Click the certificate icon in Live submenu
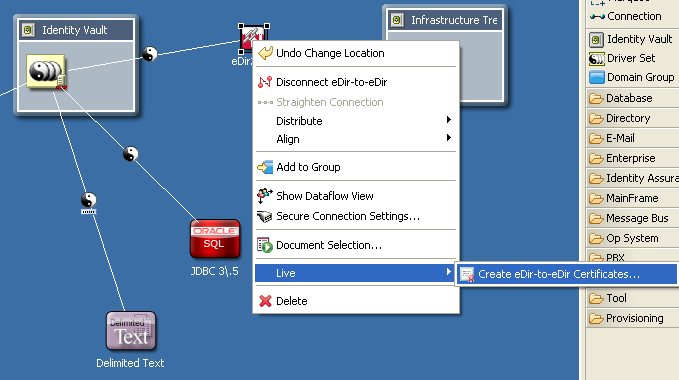The width and height of the screenshot is (679, 380). (x=467, y=274)
